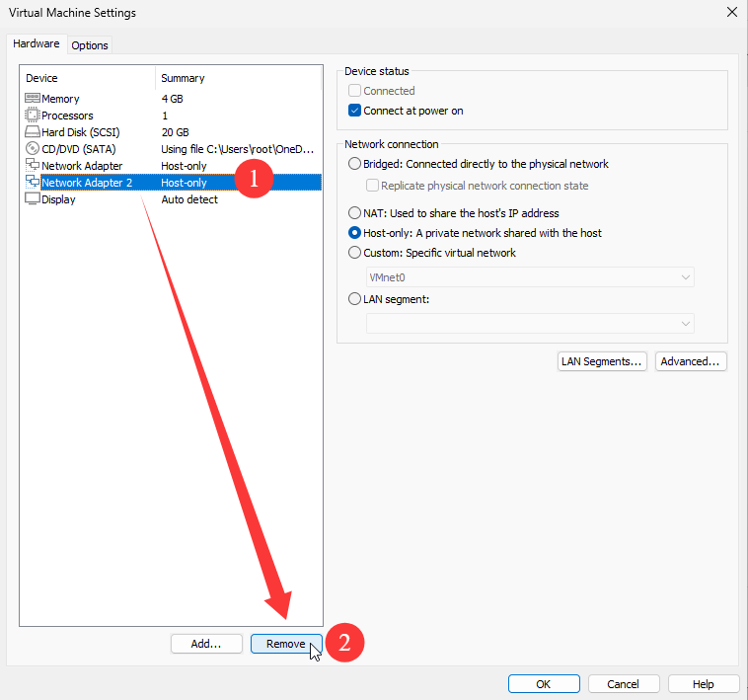Viewport: 748px width, 700px height.
Task: Switch to the Options tab
Action: click(90, 45)
